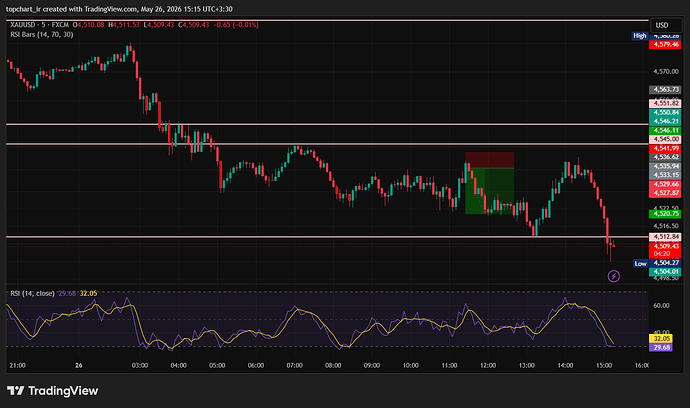Click the 4,512.84 pink price label

665,237
